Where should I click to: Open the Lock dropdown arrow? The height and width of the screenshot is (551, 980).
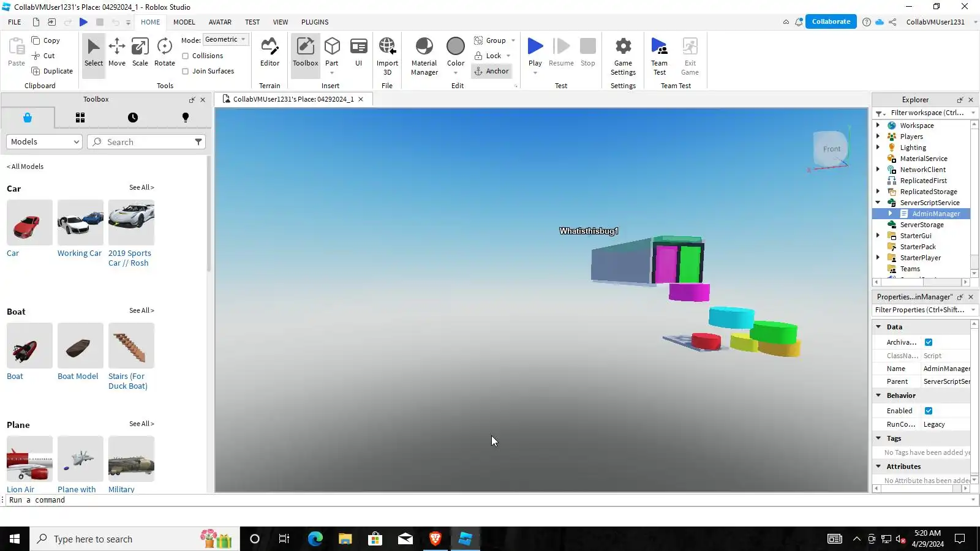click(508, 56)
